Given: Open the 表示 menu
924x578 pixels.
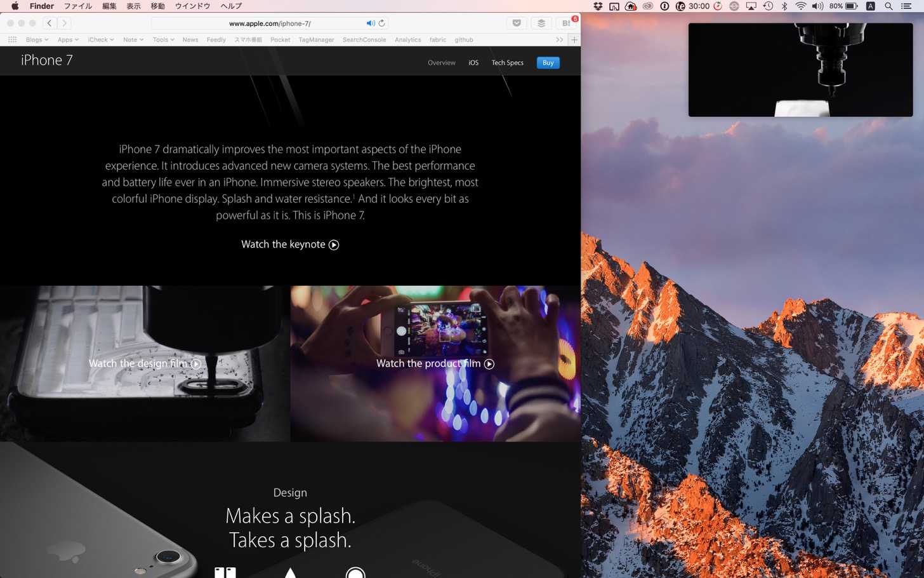Looking at the screenshot, I should tap(134, 6).
